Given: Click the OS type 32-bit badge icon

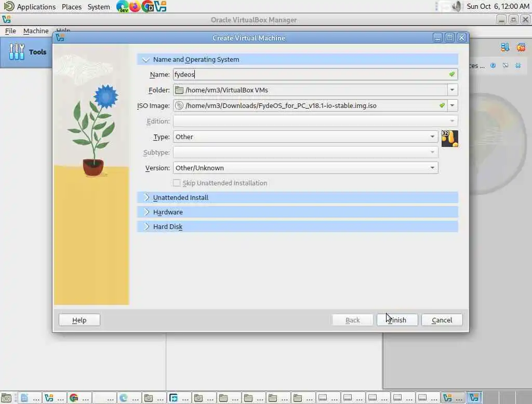Looking at the screenshot, I should [449, 139].
